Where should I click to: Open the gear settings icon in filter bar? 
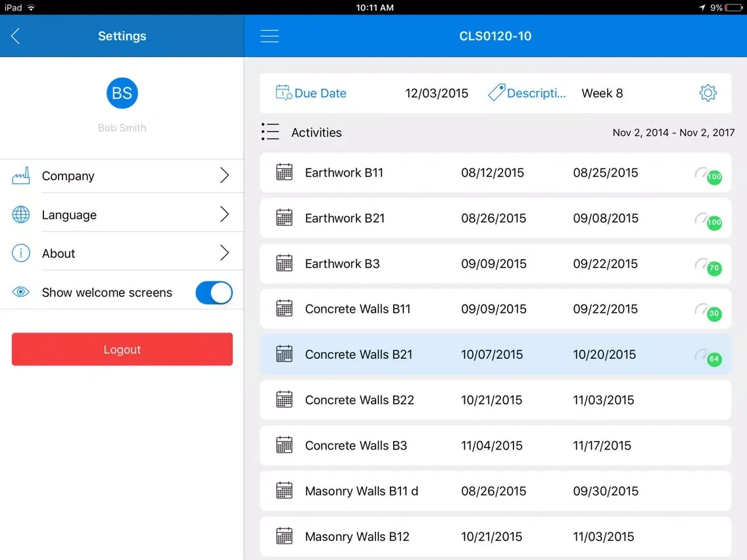tap(708, 93)
